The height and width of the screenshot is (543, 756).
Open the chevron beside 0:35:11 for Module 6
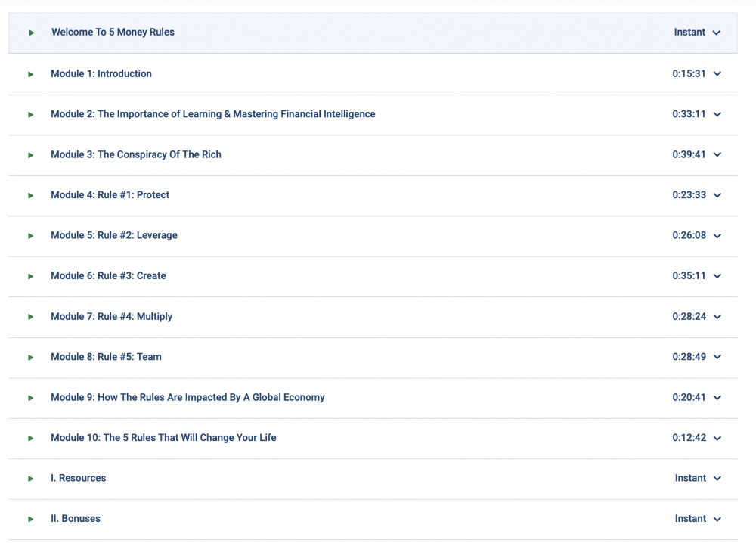pyautogui.click(x=717, y=276)
